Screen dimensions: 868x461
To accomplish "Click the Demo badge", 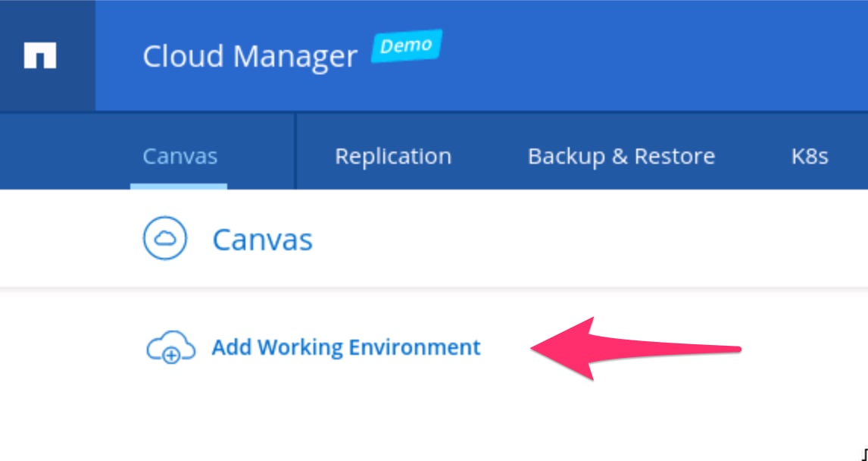I will [406, 47].
